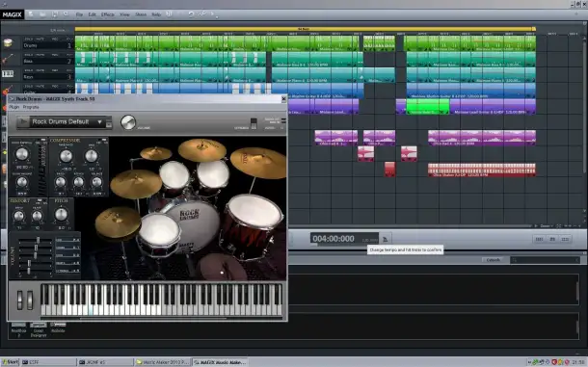Click the drum icon on the Drums track
Screen dimensions: 588x367
click(8, 42)
